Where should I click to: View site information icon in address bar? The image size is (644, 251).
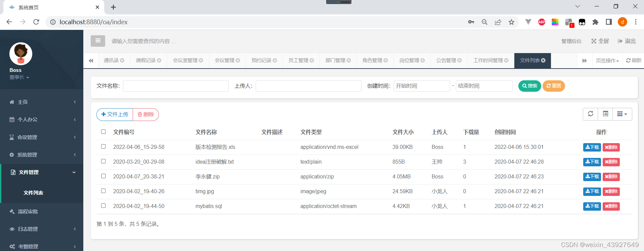coord(53,22)
